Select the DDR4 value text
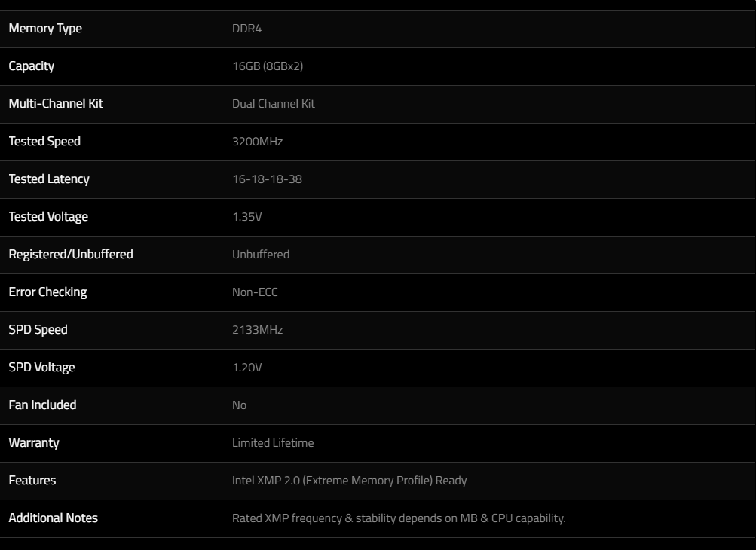756x550 pixels. pos(247,29)
